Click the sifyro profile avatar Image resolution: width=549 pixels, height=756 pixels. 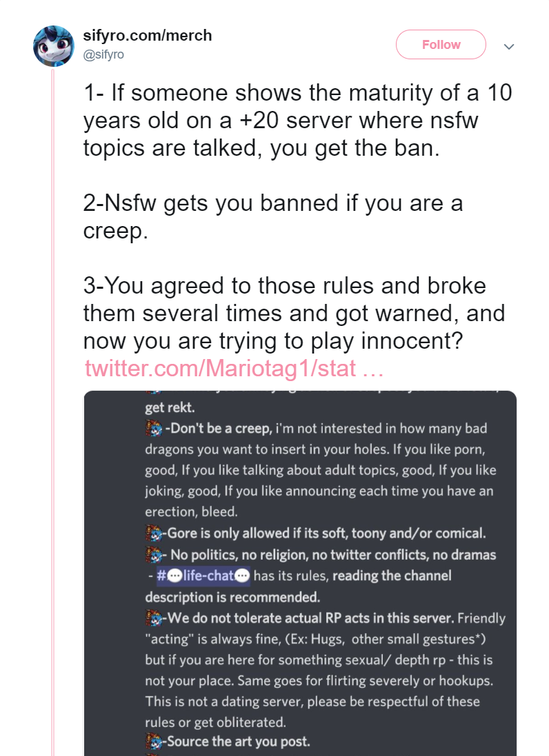54,46
